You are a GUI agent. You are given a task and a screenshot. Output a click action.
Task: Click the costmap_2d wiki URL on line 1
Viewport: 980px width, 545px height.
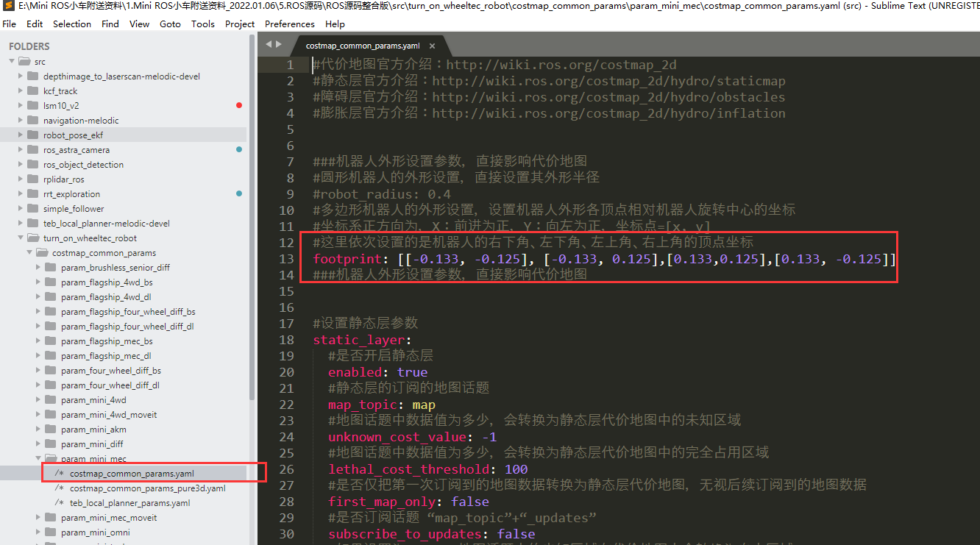click(x=561, y=65)
